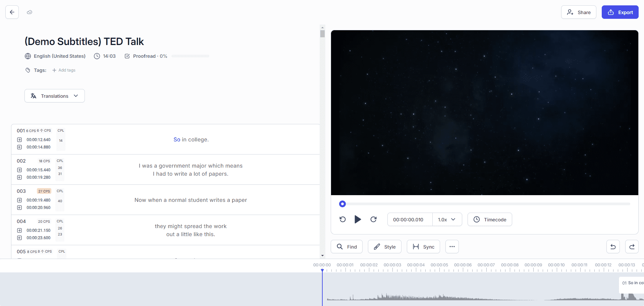
Task: Click the current time field 00:00:00.010
Action: click(x=410, y=219)
